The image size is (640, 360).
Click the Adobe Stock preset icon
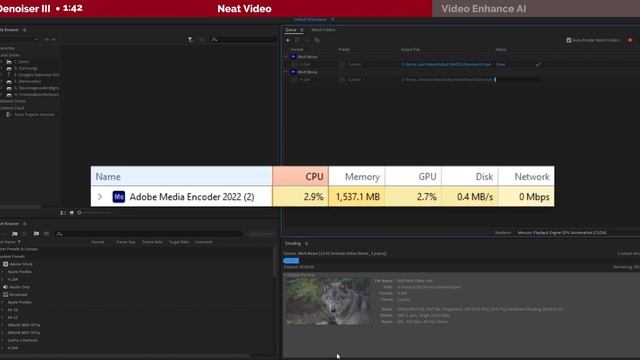[5, 264]
